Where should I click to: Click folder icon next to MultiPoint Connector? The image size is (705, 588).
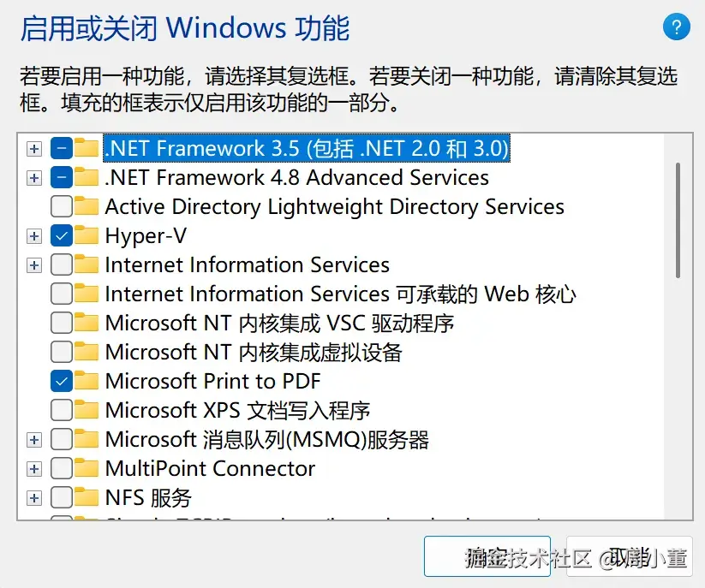point(86,468)
